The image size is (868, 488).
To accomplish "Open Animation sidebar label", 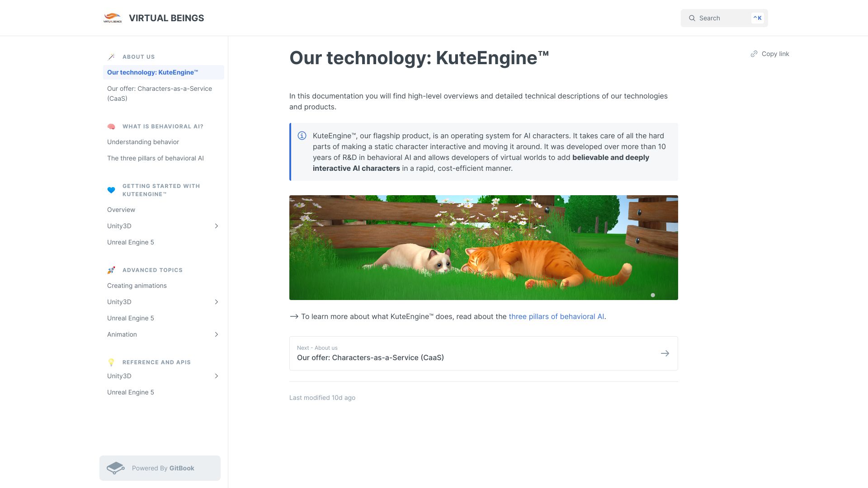I will tap(122, 334).
